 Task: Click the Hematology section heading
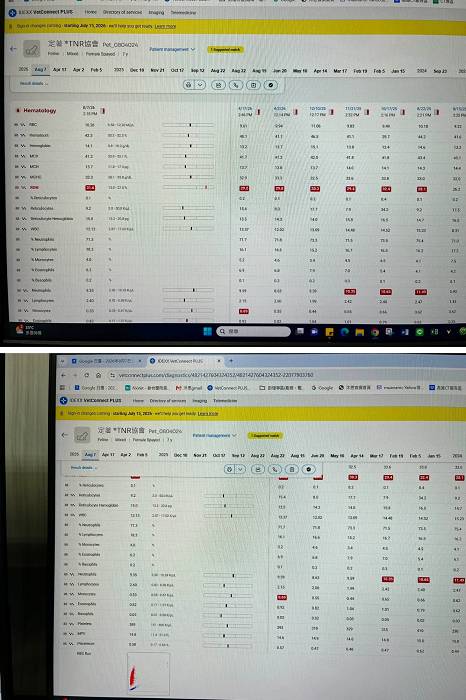[40, 110]
